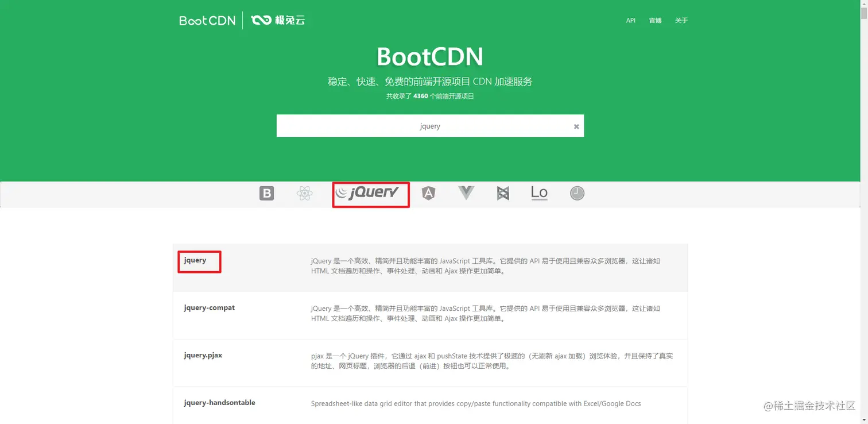Image resolution: width=868 pixels, height=424 pixels.
Task: Open the jquery-compat library entry
Action: click(209, 308)
